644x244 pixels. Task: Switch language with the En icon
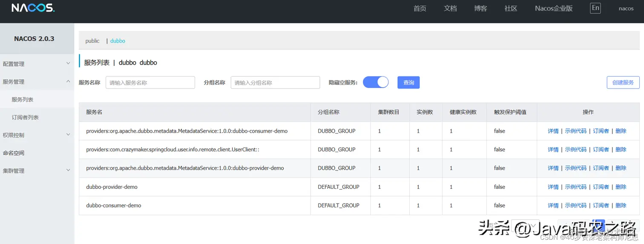595,8
